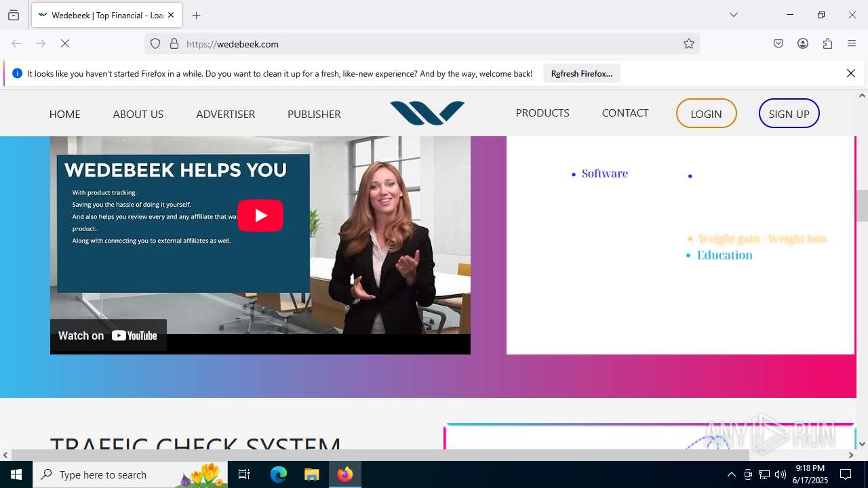
Task: Click Watch on YouTube link
Action: pos(108,335)
